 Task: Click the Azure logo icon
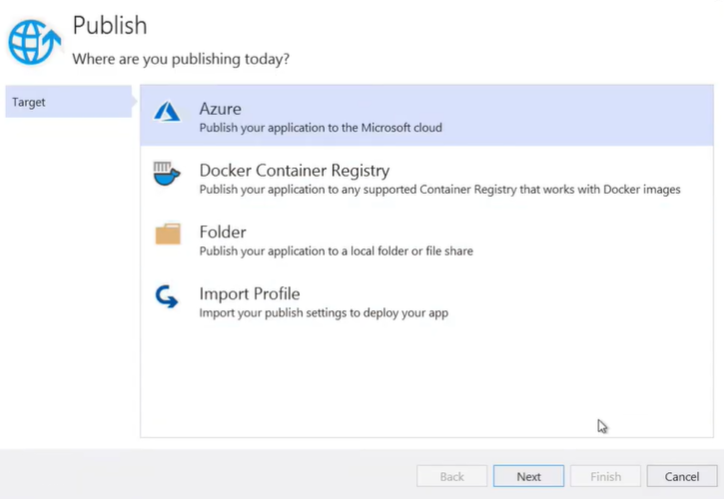coord(167,112)
